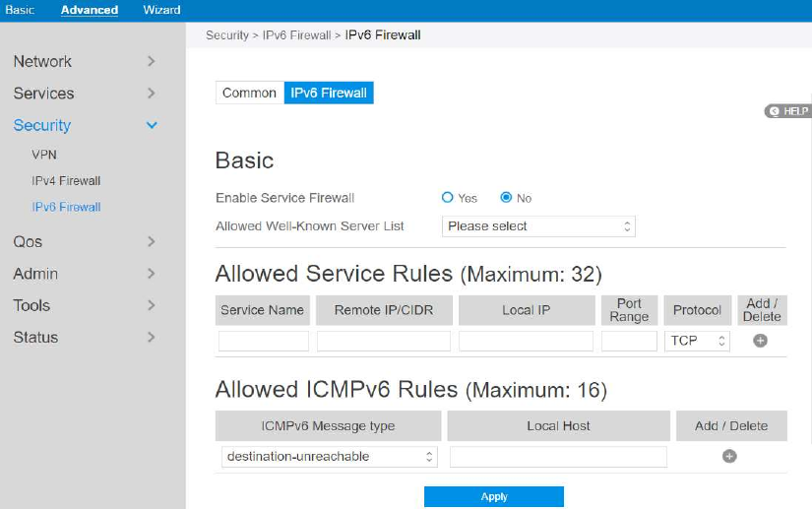Click the Local Host input field
This screenshot has width=812, height=509.
click(x=558, y=457)
